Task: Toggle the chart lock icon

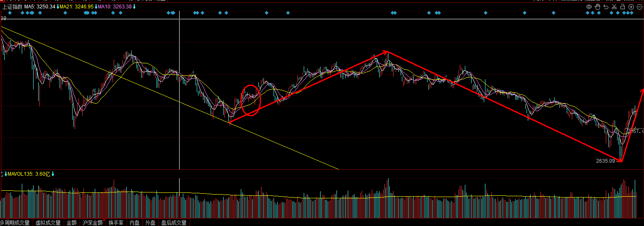Action: point(623,7)
